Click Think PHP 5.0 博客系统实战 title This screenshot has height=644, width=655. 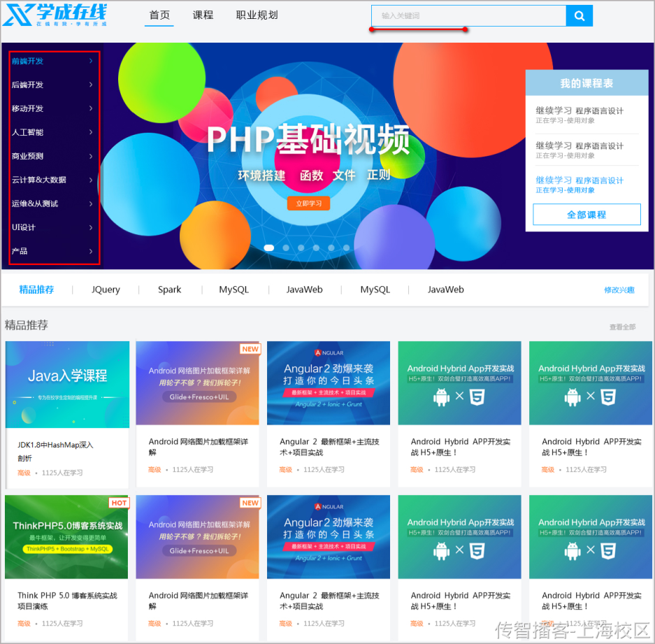67,601
